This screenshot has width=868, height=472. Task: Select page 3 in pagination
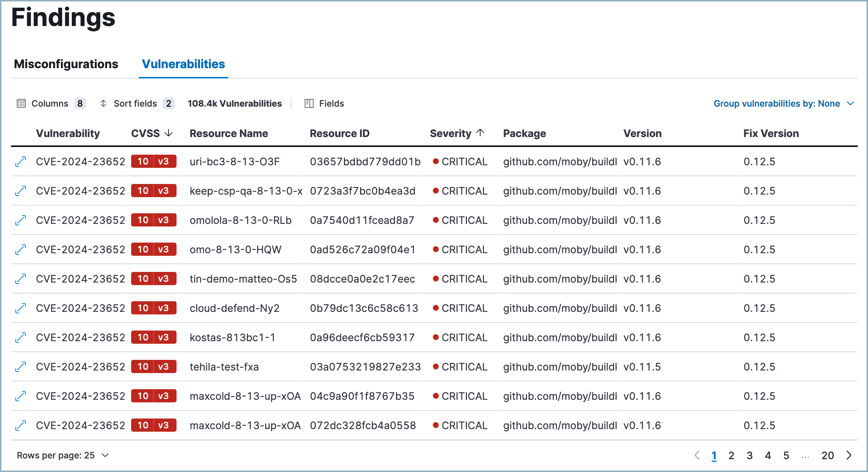click(749, 455)
